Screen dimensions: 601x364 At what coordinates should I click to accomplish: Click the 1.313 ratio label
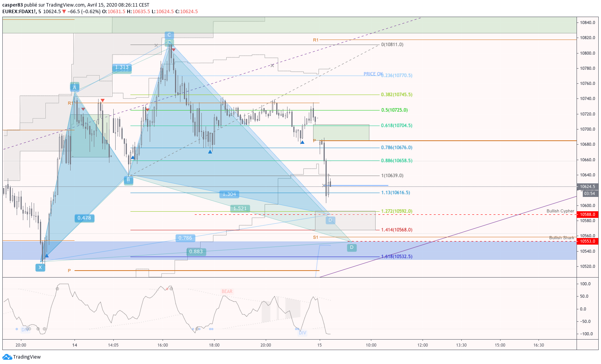[x=122, y=67]
